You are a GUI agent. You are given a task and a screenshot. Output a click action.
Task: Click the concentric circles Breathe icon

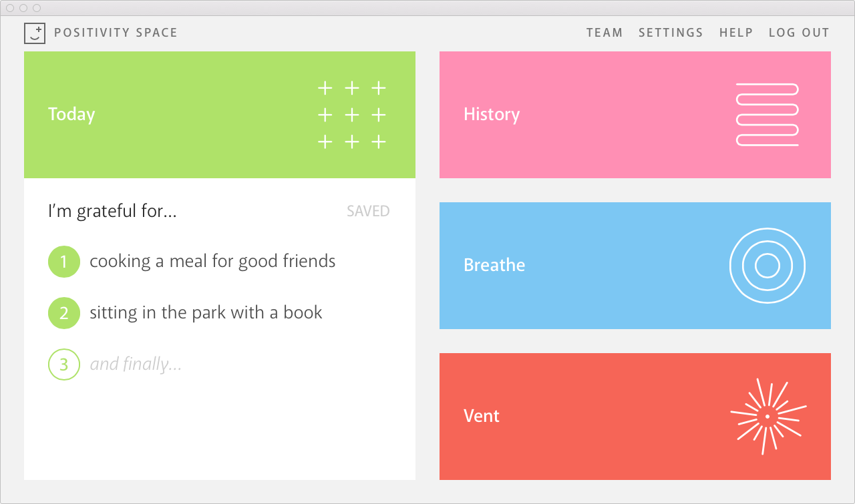click(767, 266)
